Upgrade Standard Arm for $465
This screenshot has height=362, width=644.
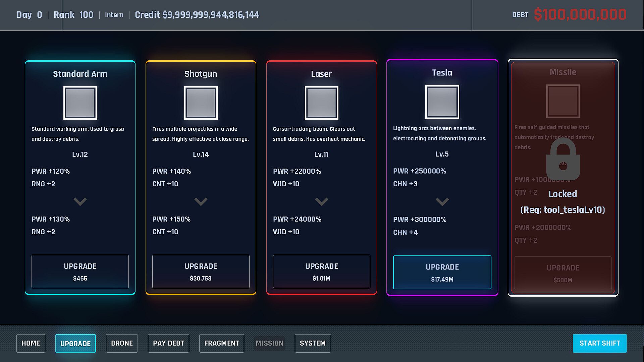(x=80, y=271)
